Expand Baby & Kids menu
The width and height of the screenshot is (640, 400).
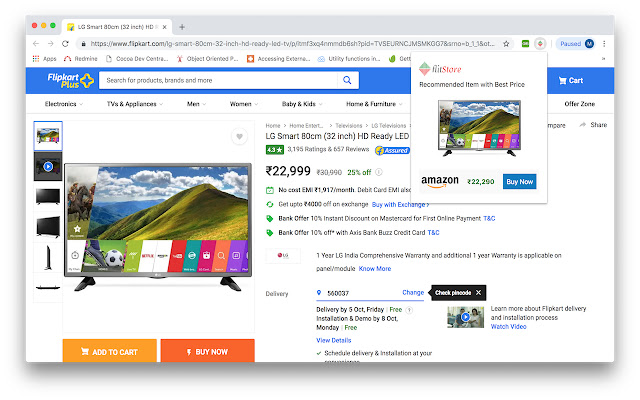coord(302,104)
